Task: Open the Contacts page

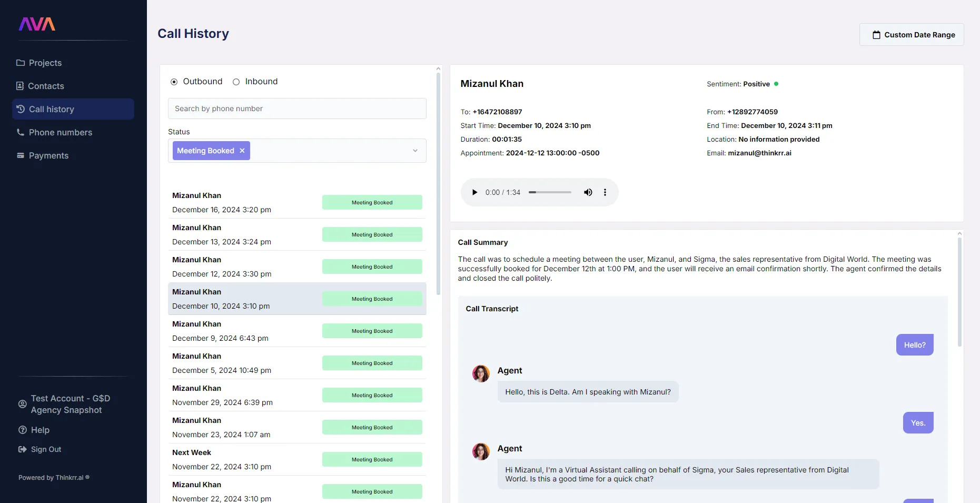Action: point(46,86)
